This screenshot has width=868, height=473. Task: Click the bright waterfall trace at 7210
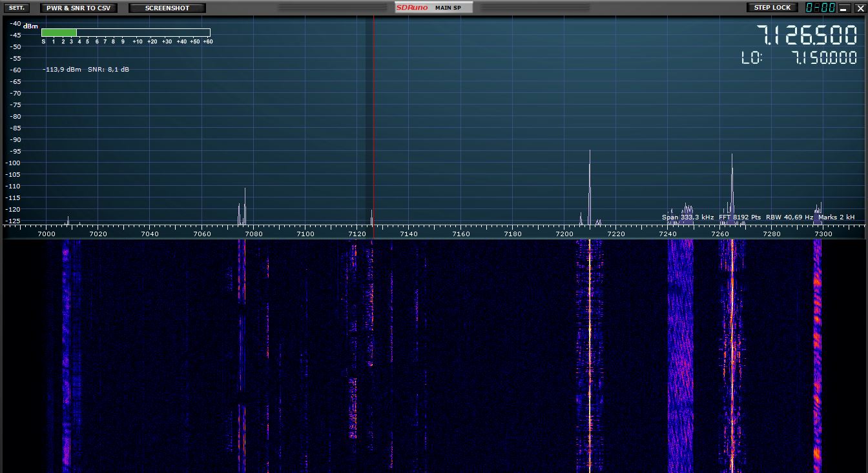click(590, 355)
